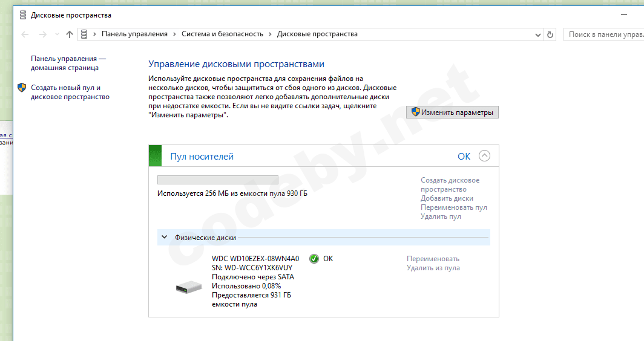Open address bar history dropdown
Screen dimensions: 644x341
(537, 35)
